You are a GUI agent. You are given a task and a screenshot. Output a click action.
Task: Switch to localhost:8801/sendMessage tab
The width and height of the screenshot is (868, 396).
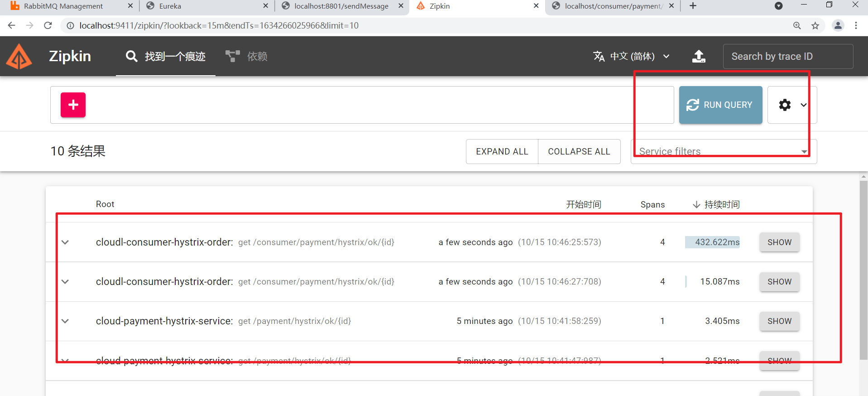click(341, 6)
